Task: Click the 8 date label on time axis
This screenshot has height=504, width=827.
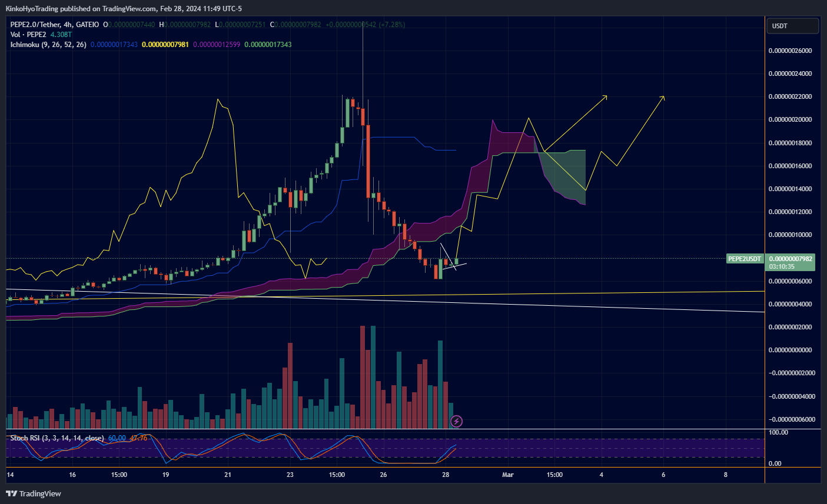Action: pyautogui.click(x=726, y=475)
